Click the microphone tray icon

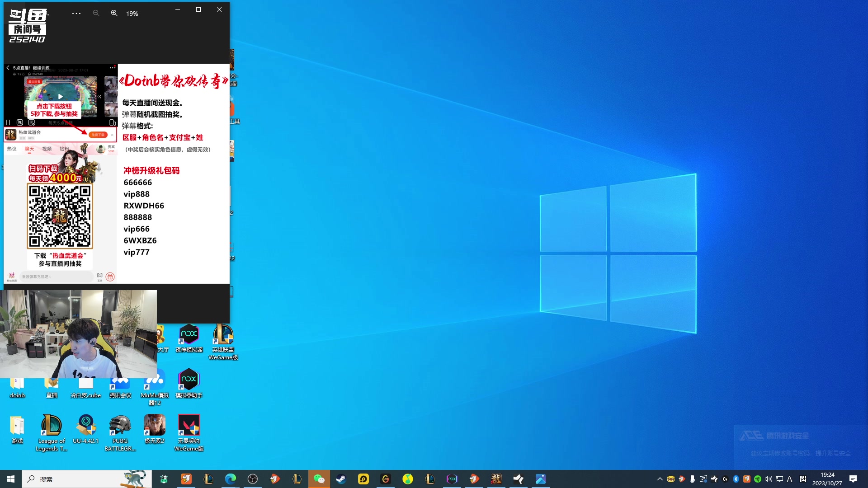(693, 479)
